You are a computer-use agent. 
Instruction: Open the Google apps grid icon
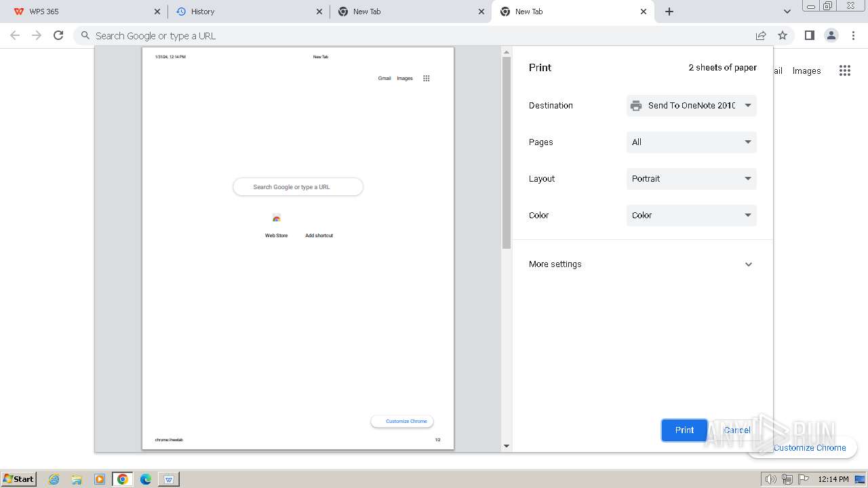pos(844,70)
